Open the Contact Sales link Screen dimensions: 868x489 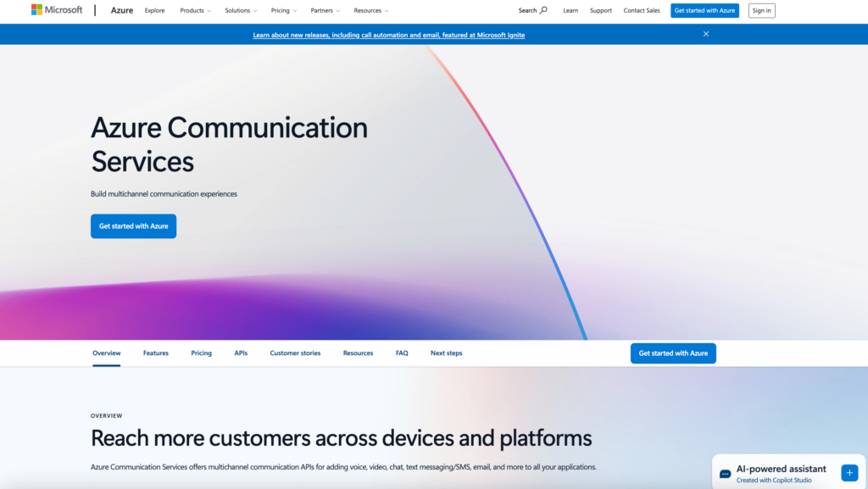point(642,11)
